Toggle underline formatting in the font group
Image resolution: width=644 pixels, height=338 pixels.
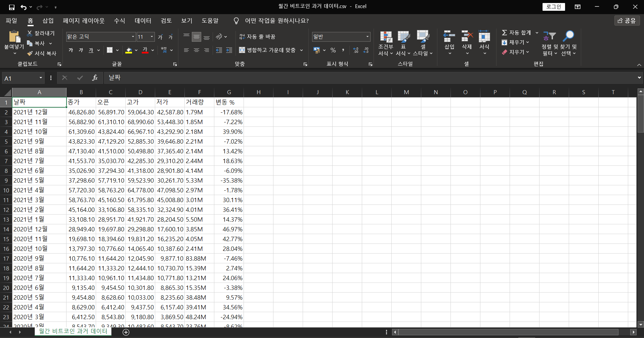pyautogui.click(x=91, y=50)
